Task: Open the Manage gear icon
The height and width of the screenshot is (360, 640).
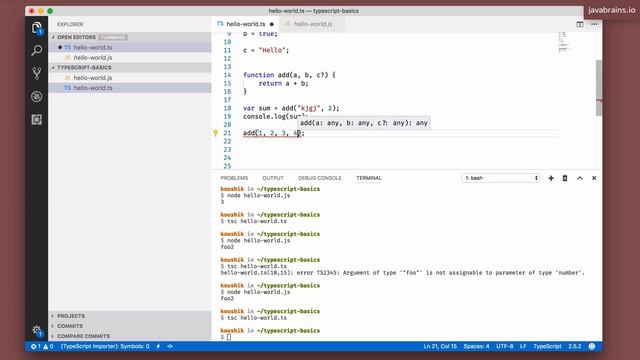Action: click(x=37, y=331)
